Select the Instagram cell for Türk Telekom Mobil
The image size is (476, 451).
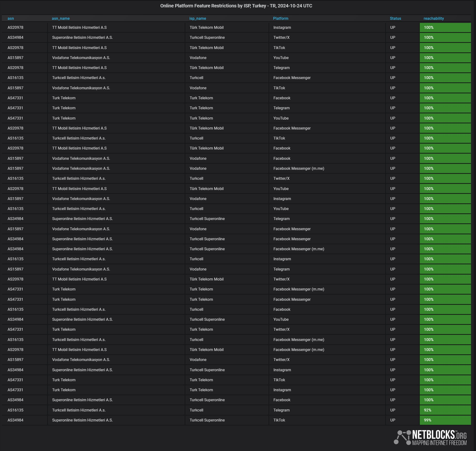pos(282,27)
